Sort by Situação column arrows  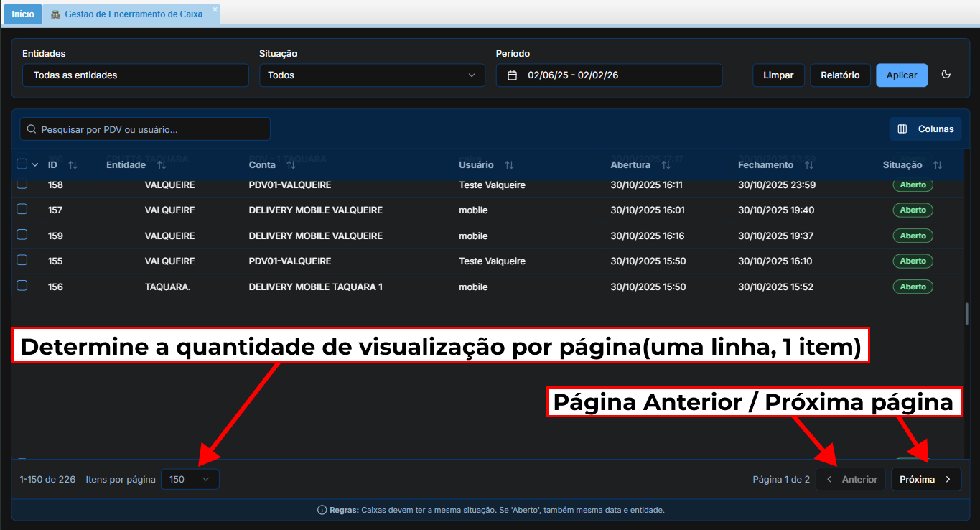938,165
